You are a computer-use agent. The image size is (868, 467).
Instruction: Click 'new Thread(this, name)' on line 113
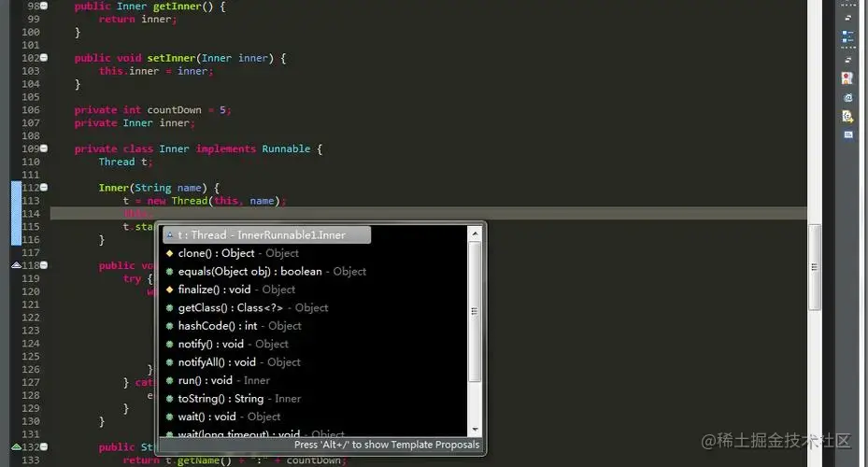pos(214,201)
